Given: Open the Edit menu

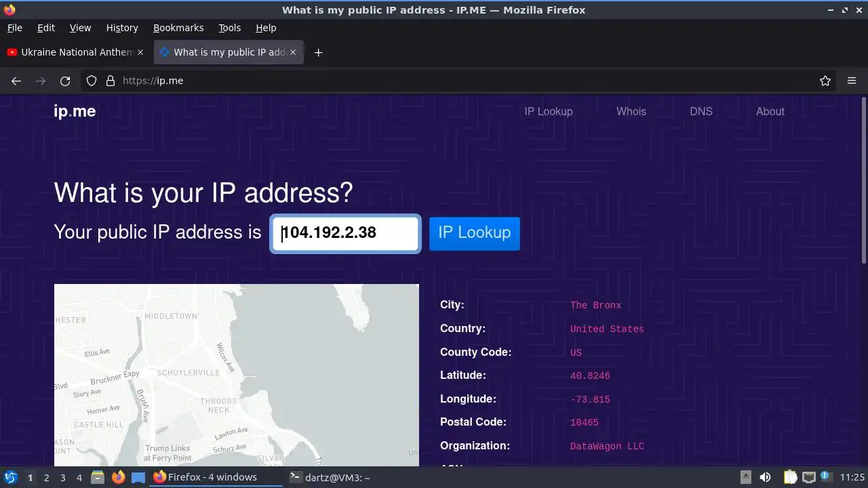Looking at the screenshot, I should pyautogui.click(x=46, y=28).
